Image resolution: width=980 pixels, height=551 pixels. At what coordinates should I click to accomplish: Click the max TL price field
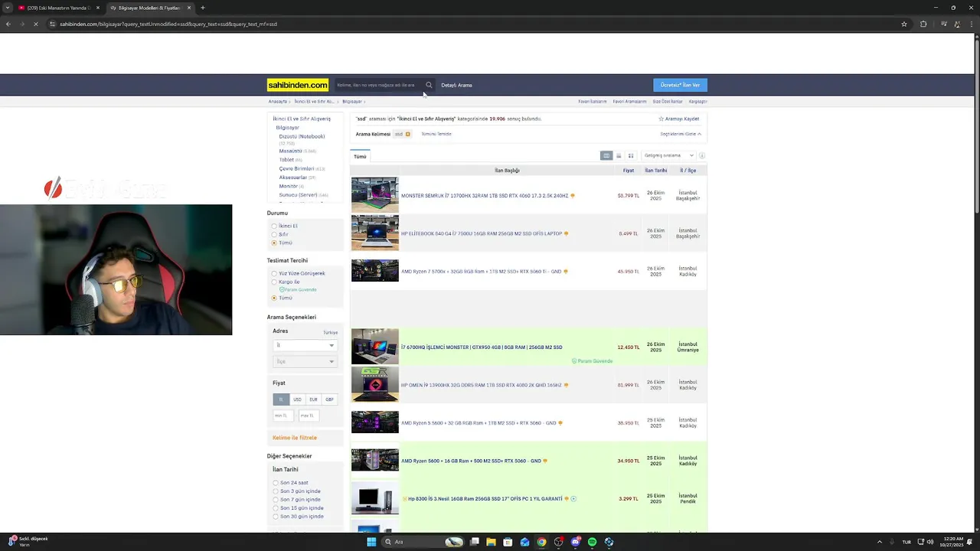[x=309, y=416]
